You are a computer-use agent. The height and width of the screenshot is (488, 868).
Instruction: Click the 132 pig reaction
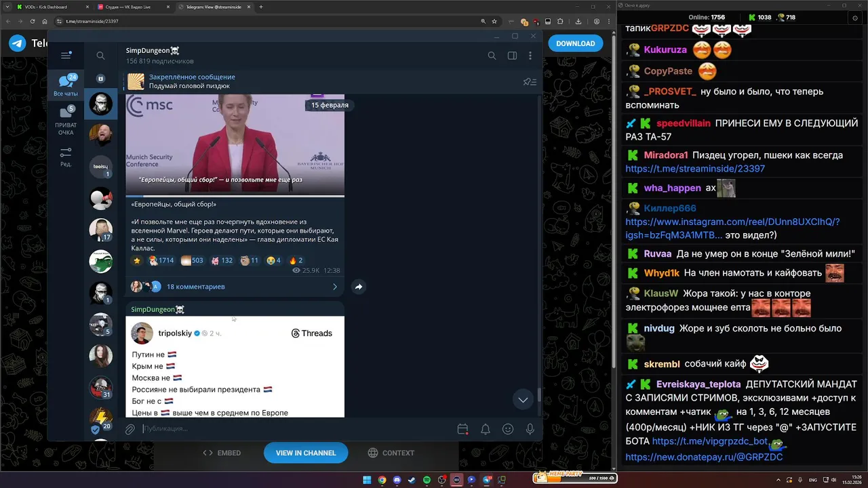click(x=222, y=260)
